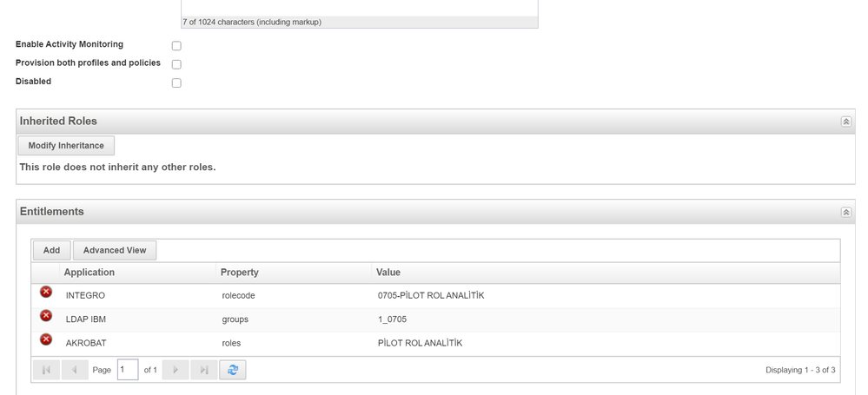Viewport: 868px width, 395px height.
Task: Go to first page of entitlements
Action: tap(46, 370)
